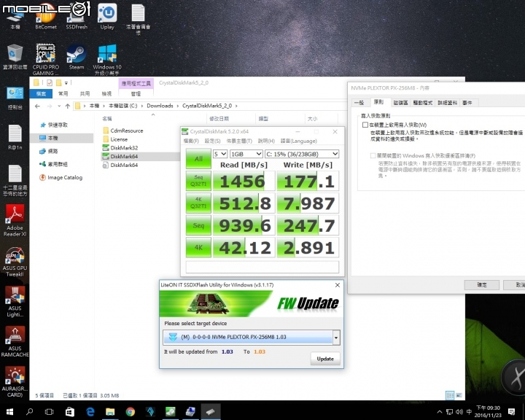Select Image Catalog in navigation pane
Screen dimensions: 525x420
61,177
